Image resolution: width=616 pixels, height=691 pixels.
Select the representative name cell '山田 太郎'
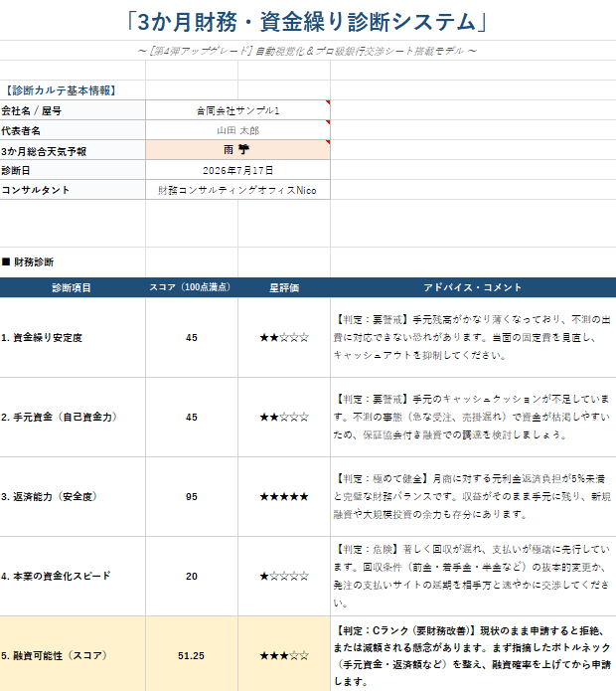click(237, 130)
